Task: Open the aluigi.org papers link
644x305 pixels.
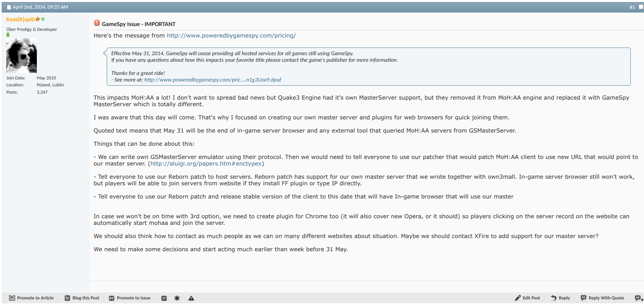Action: pyautogui.click(x=206, y=163)
